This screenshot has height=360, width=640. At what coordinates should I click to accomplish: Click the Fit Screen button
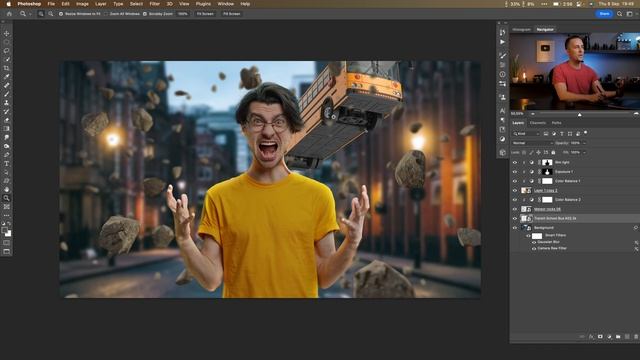205,14
